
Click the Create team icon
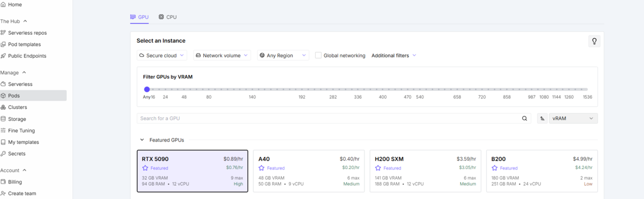[x=3, y=194]
